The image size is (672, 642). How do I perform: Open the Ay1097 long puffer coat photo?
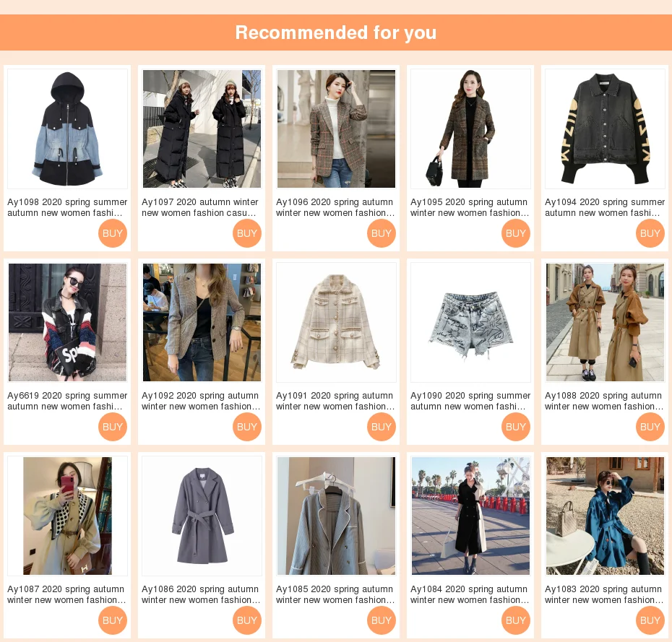point(202,129)
